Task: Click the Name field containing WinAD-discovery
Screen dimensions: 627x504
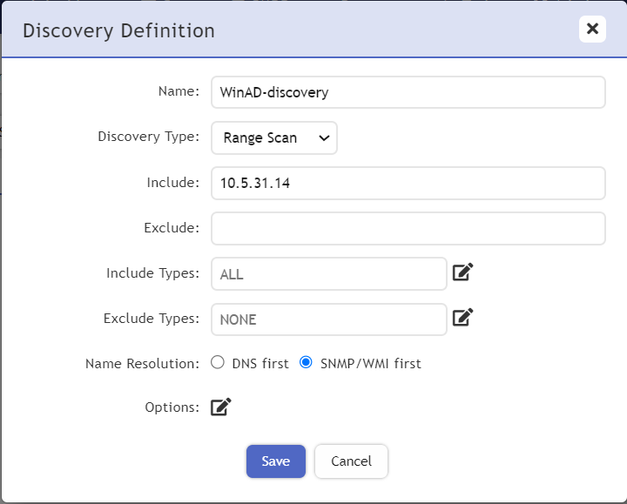Action: click(408, 92)
